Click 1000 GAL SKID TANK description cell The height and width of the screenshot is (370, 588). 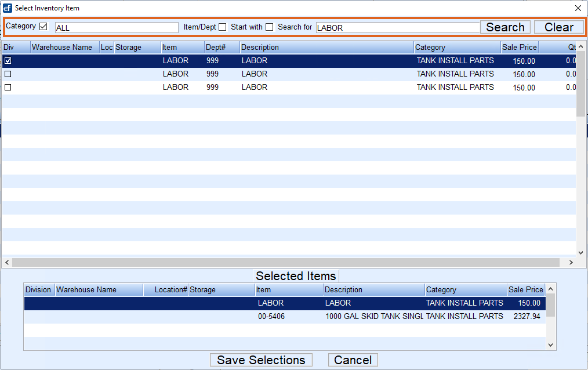[x=374, y=317]
